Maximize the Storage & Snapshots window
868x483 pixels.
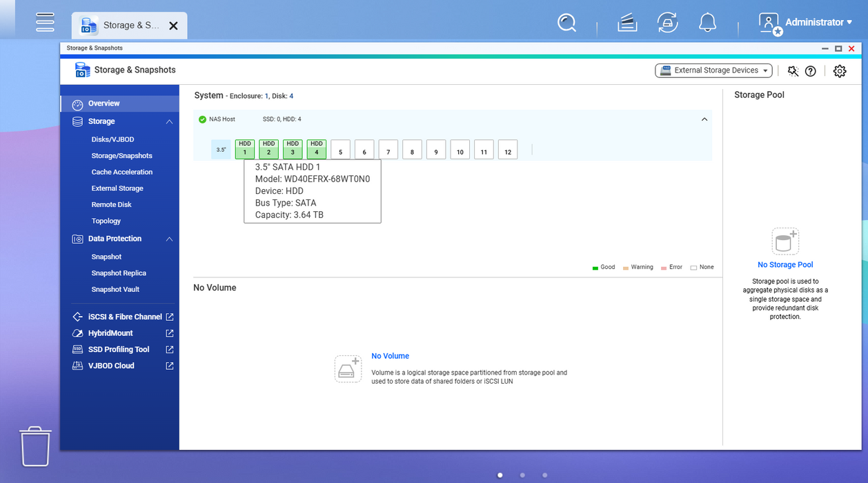(838, 48)
